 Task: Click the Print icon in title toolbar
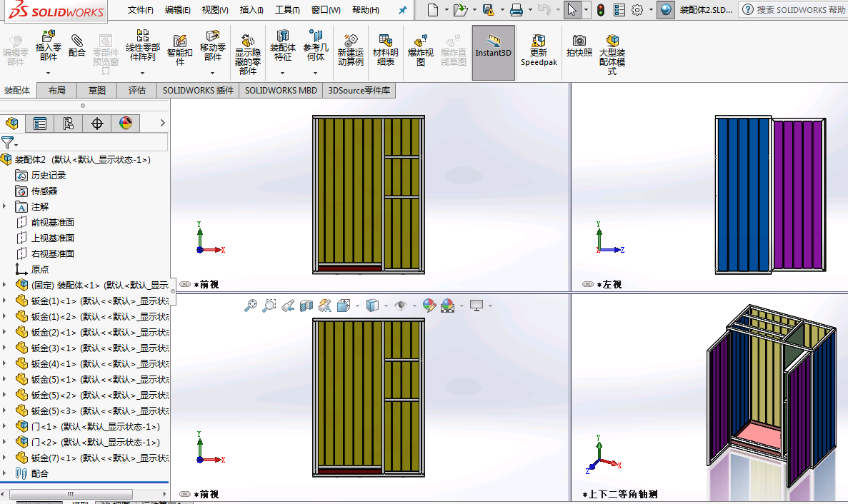click(x=517, y=10)
